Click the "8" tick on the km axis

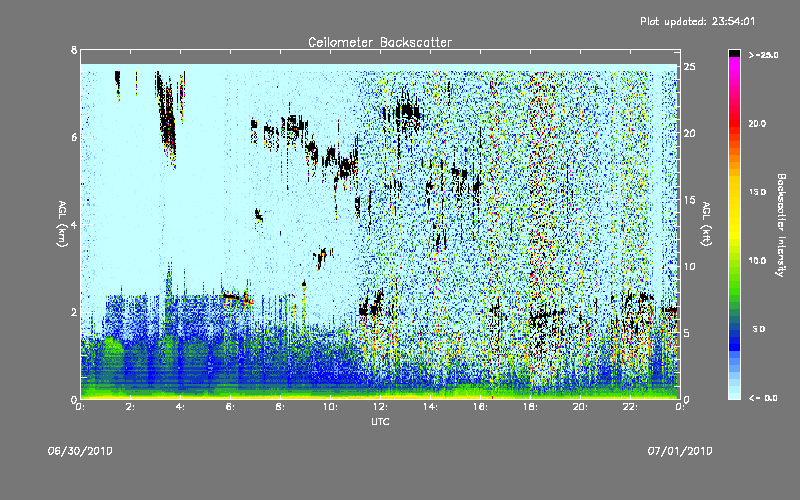[x=74, y=50]
